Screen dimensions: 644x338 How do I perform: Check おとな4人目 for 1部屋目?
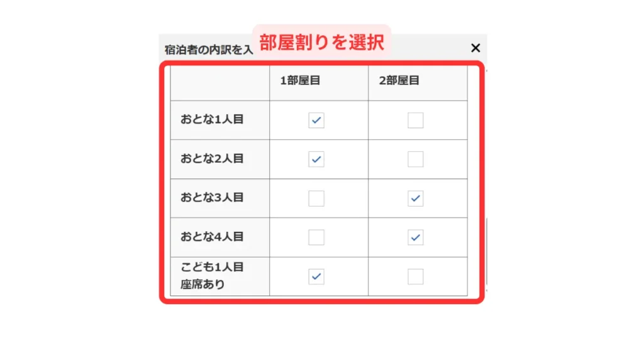point(316,237)
